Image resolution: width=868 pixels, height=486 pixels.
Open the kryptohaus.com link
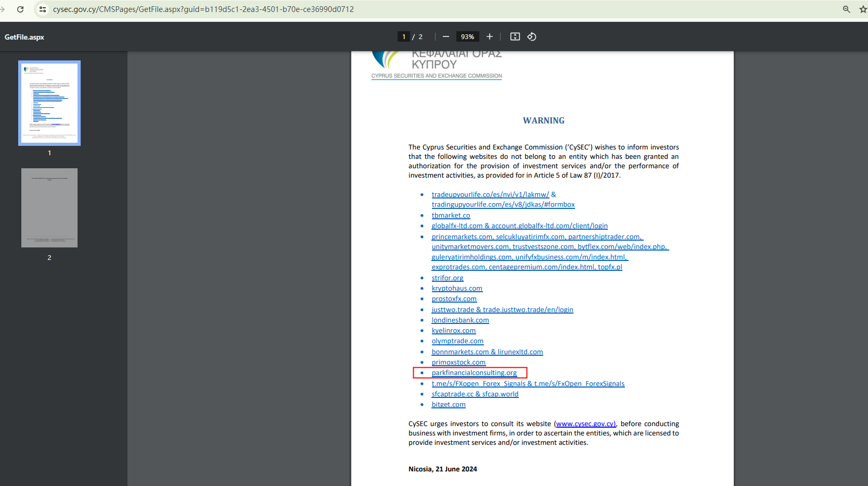(x=457, y=289)
